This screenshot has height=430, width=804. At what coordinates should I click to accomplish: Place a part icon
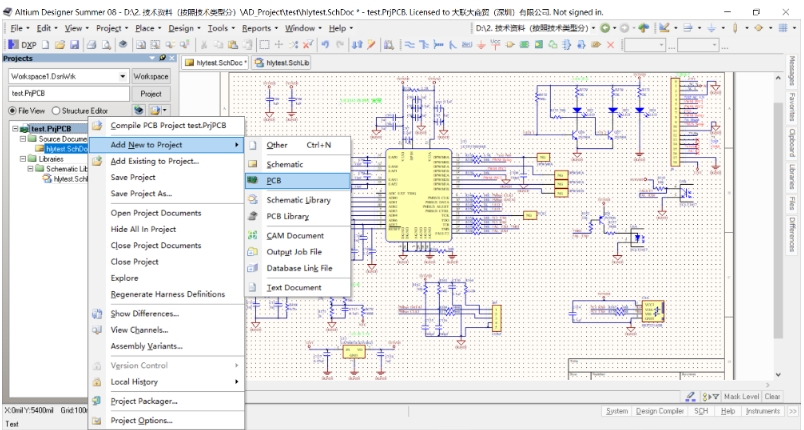[510, 45]
